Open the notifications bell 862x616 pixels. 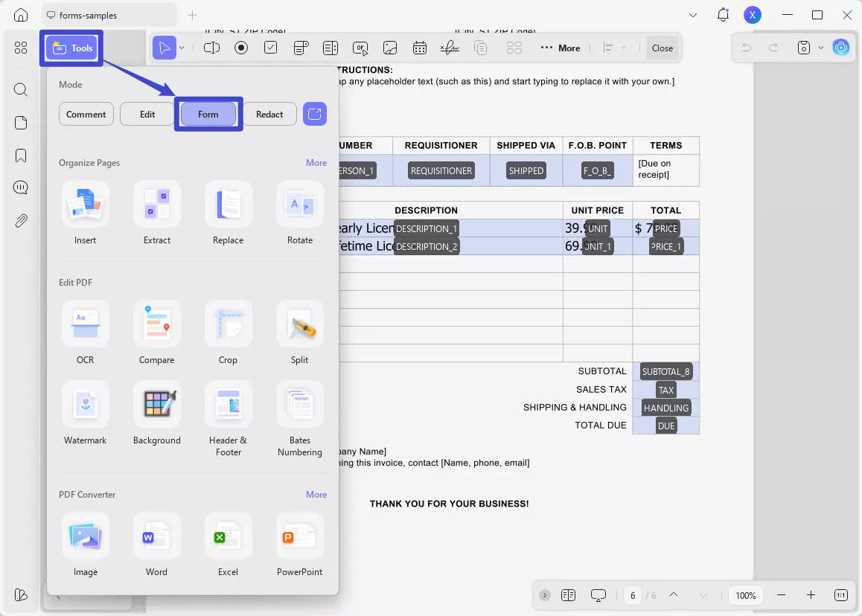click(723, 15)
